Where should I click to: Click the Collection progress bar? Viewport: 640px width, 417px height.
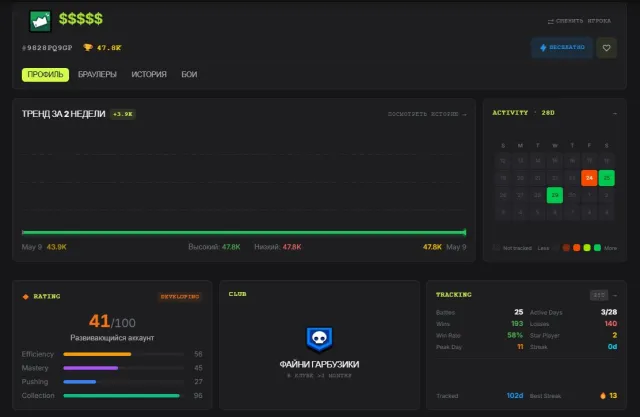123,396
